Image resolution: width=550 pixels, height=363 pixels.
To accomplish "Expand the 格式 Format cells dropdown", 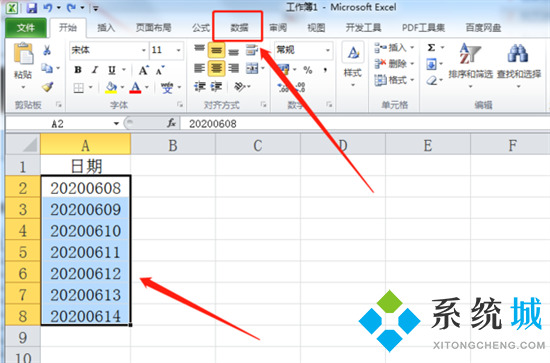I will (x=412, y=80).
